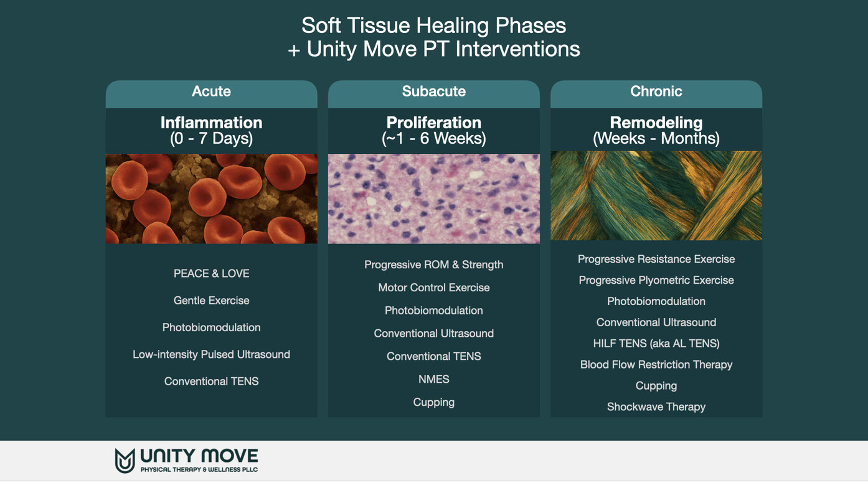Click Progressive Plyometric Exercise item
868x488 pixels.
point(656,280)
